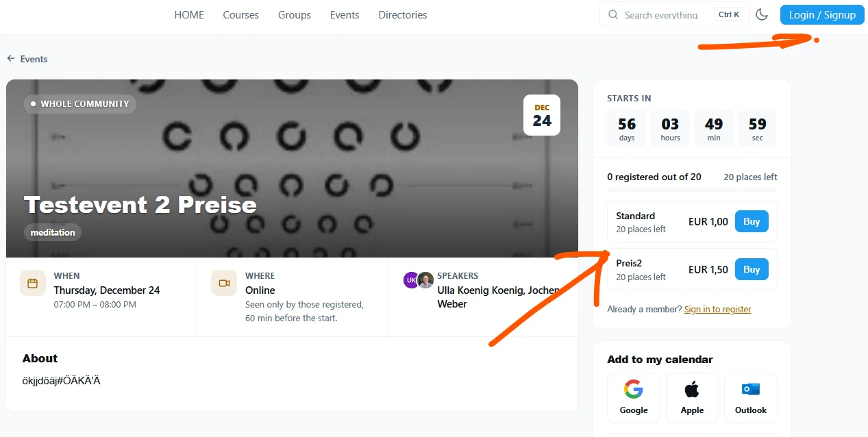
Task: Click the calendar icon next to When
Action: click(x=33, y=283)
